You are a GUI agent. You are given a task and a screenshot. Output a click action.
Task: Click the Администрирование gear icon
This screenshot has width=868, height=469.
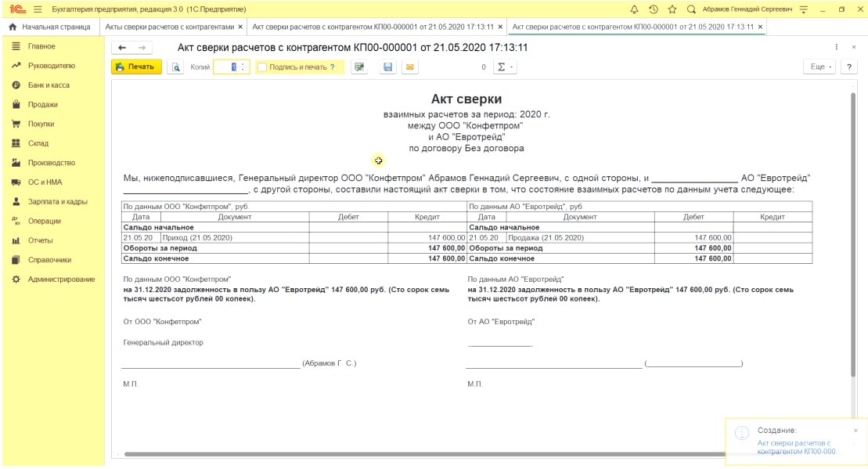[16, 280]
